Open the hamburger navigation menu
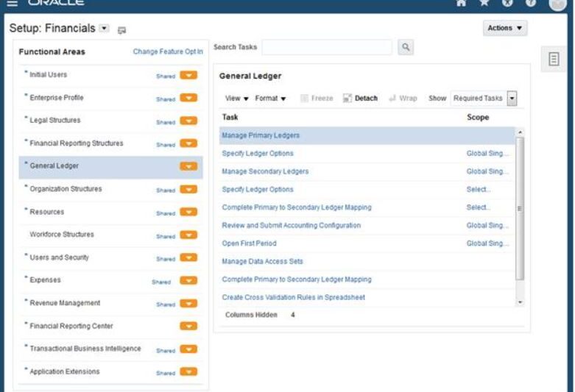The width and height of the screenshot is (575, 392). [x=12, y=3]
